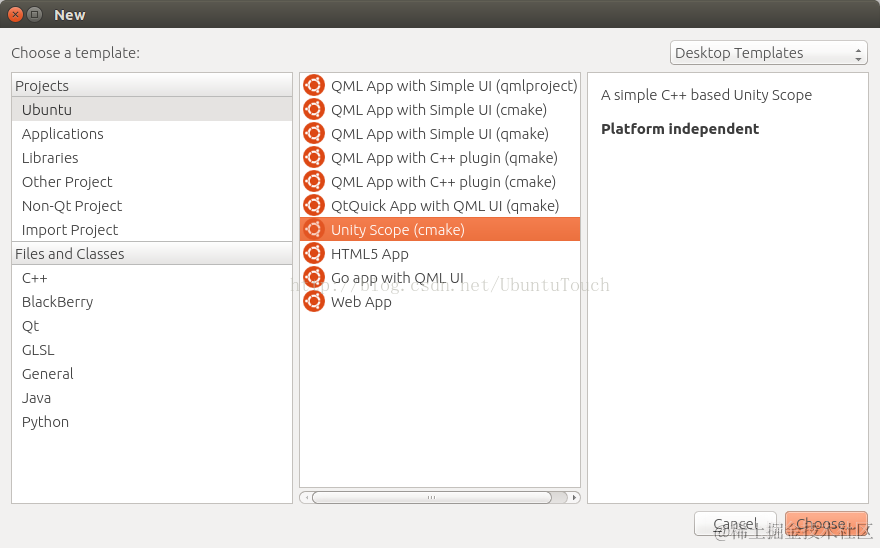Select the Web App template
Screen dimensions: 880x548
tap(440, 302)
